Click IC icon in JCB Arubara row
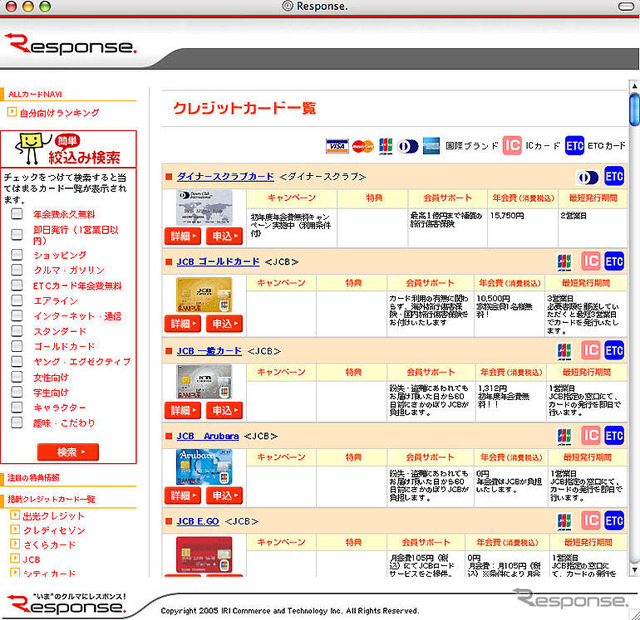This screenshot has height=620, width=640. pos(591,436)
